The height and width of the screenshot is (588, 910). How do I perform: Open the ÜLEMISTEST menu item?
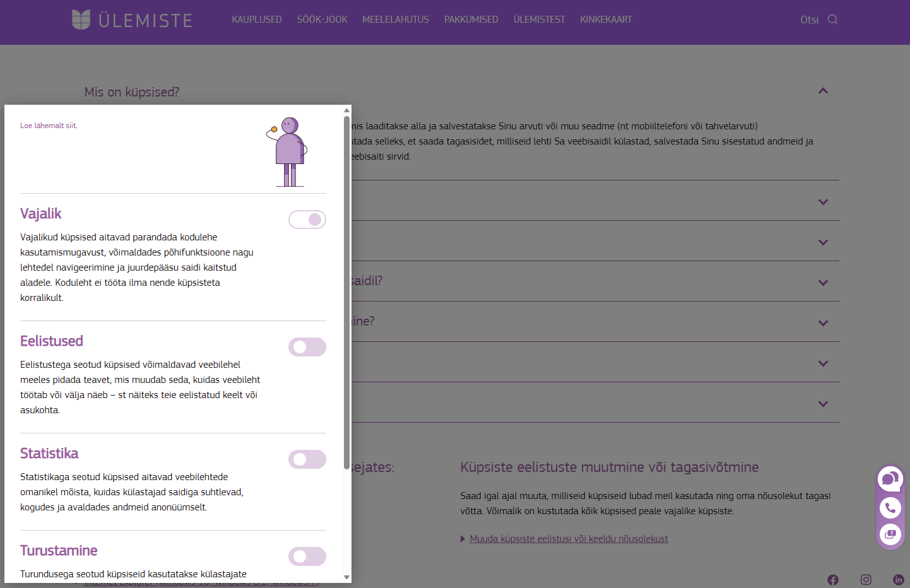[540, 20]
